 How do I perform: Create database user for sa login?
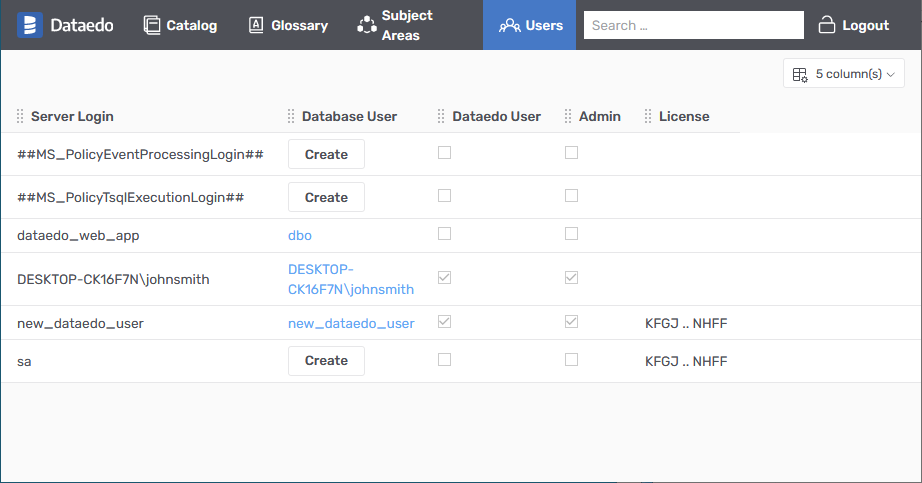click(326, 361)
